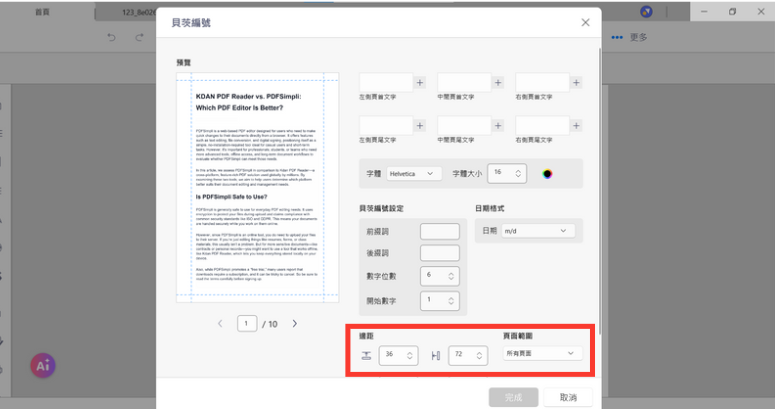The image size is (775, 409).
Task: Click the plus icon beside 中間頁首文字 field
Action: (x=498, y=83)
